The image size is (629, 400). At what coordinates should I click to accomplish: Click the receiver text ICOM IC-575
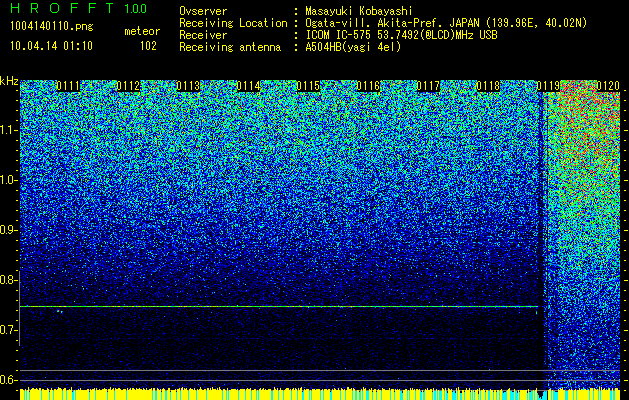point(340,35)
